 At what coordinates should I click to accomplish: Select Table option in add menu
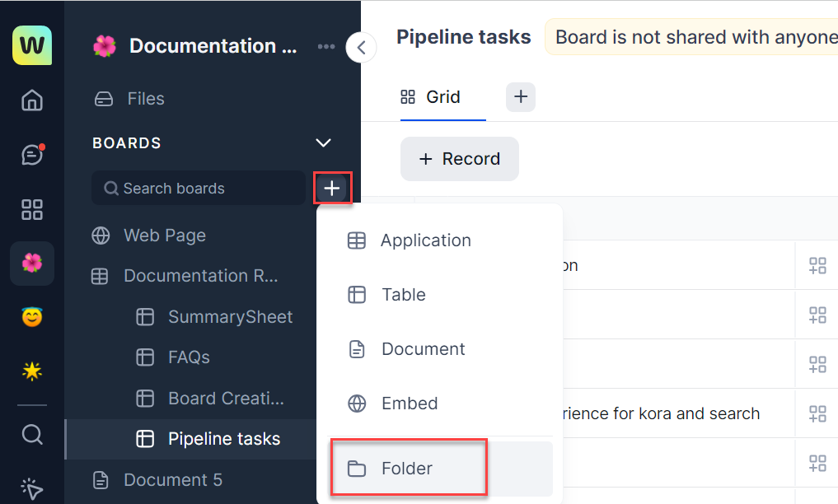pyautogui.click(x=404, y=295)
